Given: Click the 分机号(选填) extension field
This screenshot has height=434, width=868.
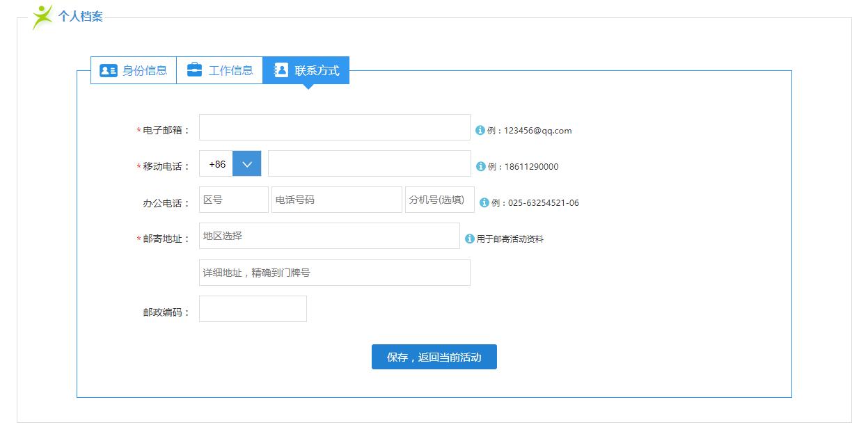Looking at the screenshot, I should point(440,200).
